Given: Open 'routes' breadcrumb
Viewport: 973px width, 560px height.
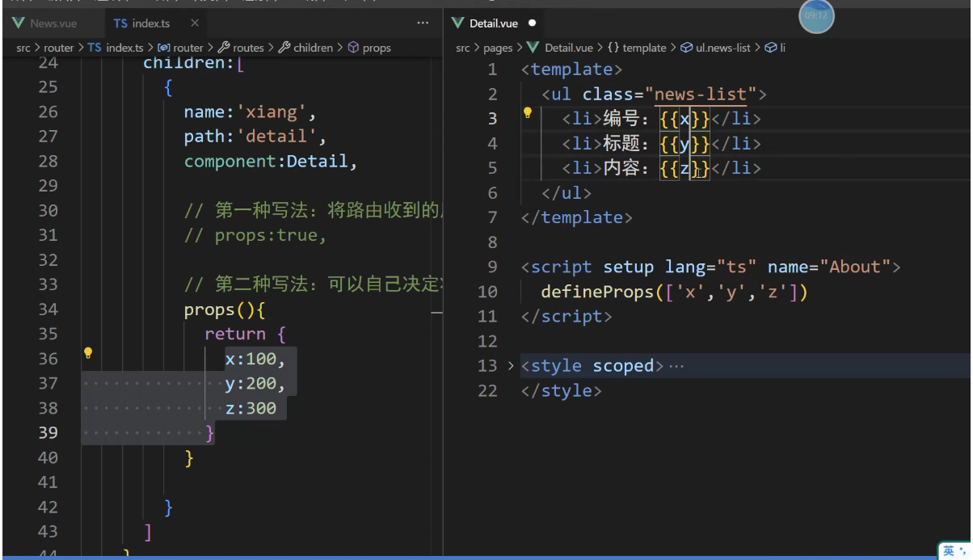Looking at the screenshot, I should click(248, 48).
